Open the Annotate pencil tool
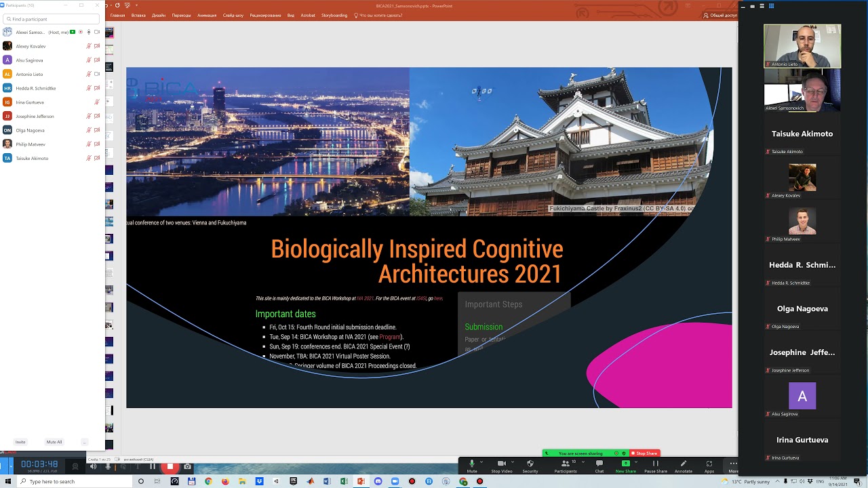The width and height of the screenshot is (868, 488). click(x=684, y=464)
